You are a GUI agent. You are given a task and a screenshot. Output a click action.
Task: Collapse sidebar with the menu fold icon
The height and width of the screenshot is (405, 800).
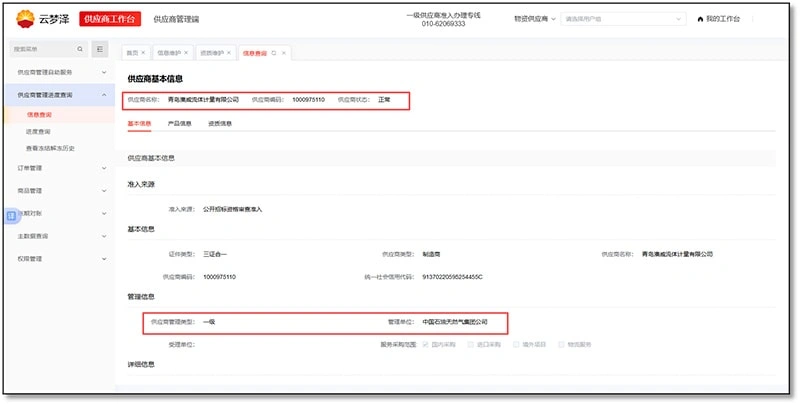(x=99, y=49)
